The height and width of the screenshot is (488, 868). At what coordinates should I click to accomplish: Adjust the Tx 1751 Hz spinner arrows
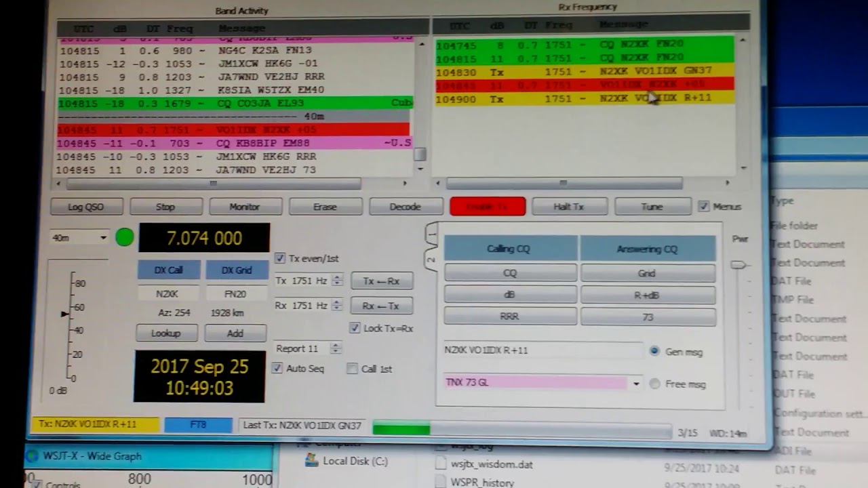(337, 281)
